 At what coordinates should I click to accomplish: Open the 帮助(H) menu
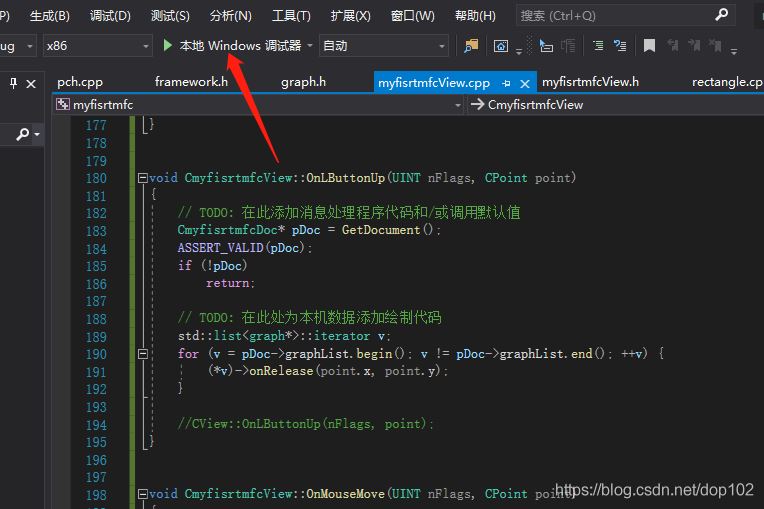[475, 16]
